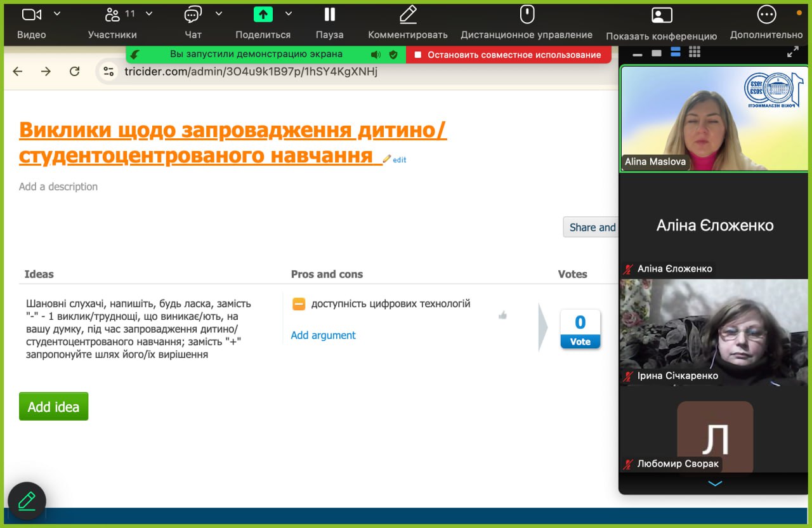Viewport: 812px width, 528px height.
Task: Click the Add argument link
Action: pos(323,335)
